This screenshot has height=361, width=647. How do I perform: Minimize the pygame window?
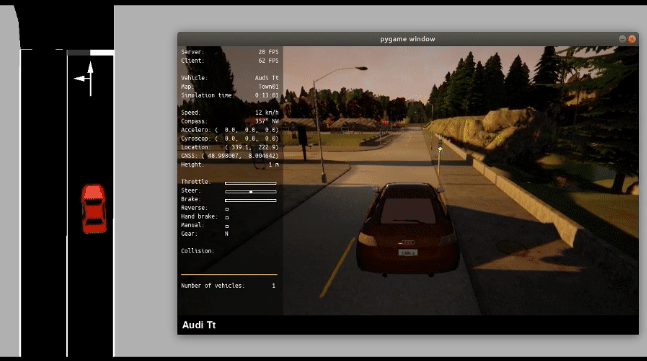coord(622,39)
